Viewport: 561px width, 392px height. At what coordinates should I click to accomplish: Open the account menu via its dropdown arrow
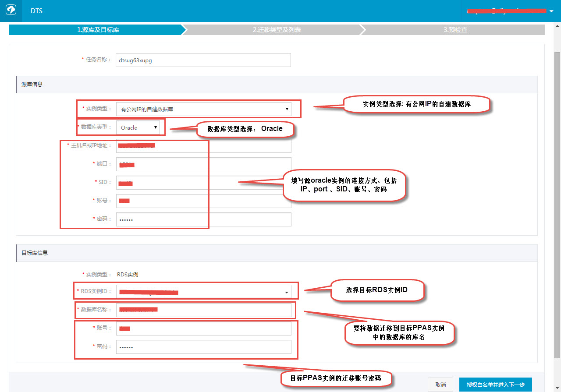[x=551, y=11]
